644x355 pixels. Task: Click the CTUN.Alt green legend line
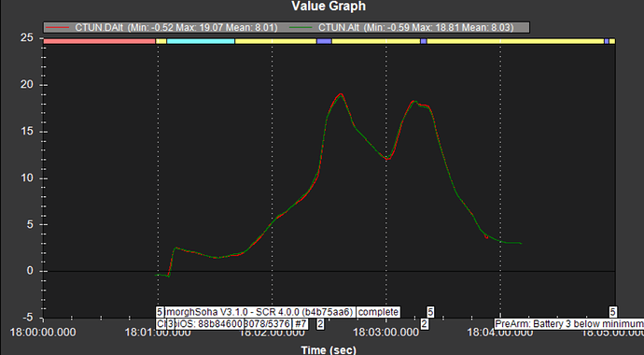tap(301, 27)
